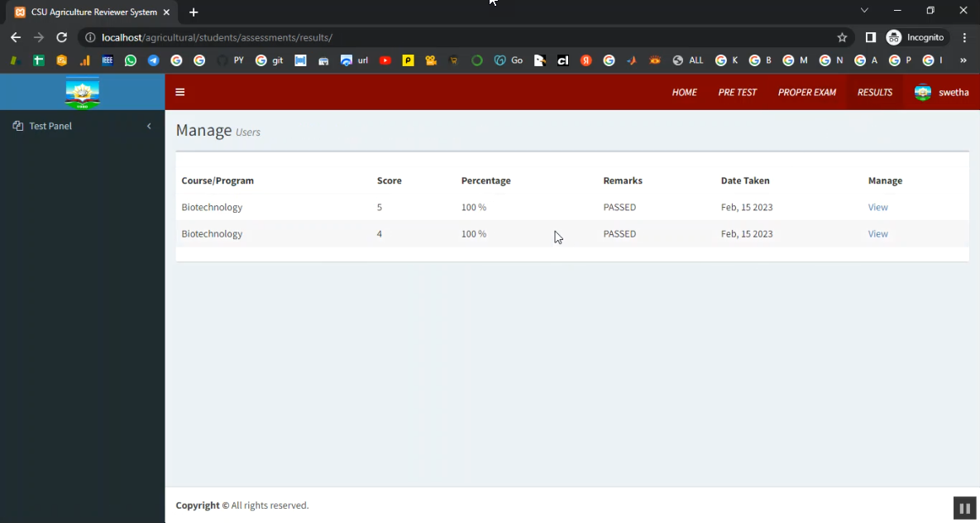Open swetha's user avatar in the navbar
The height and width of the screenshot is (523, 980).
coord(922,92)
